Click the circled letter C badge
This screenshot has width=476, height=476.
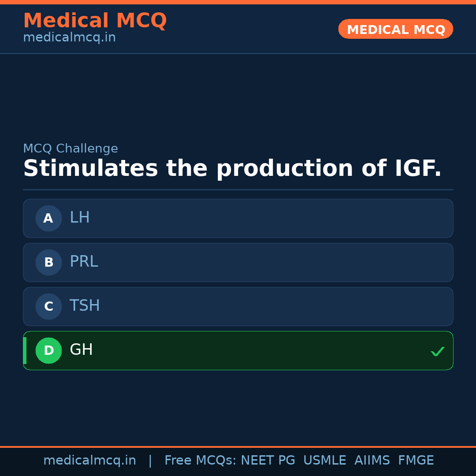click(x=48, y=306)
